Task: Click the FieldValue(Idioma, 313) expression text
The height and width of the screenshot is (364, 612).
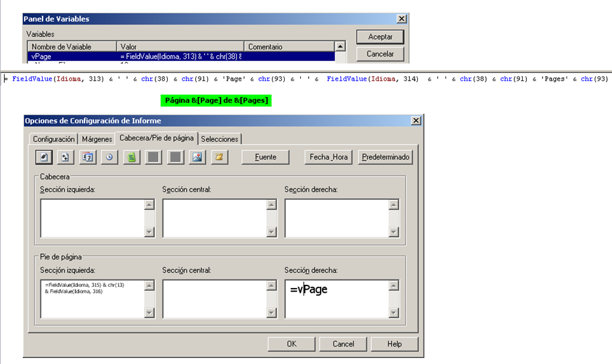Action: pos(58,78)
